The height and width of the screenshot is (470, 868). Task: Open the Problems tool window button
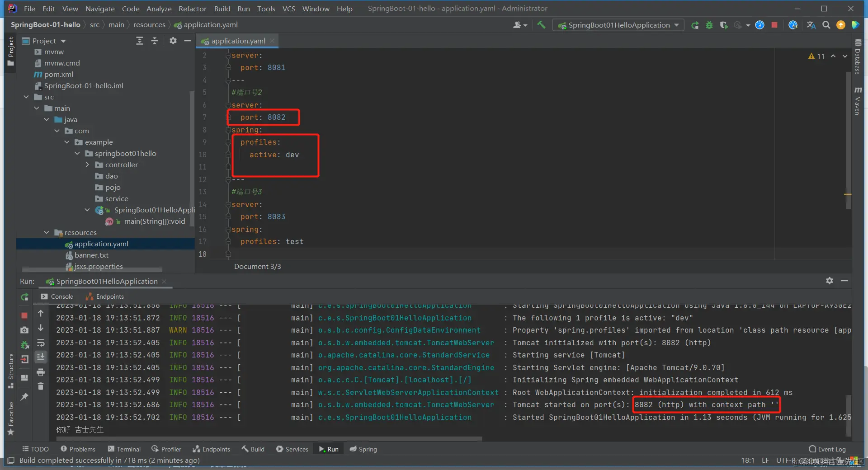[x=78, y=449]
